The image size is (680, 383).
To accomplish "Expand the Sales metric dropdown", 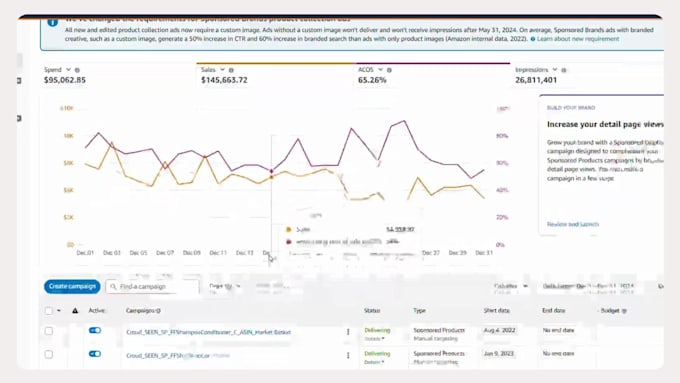I will tap(222, 69).
